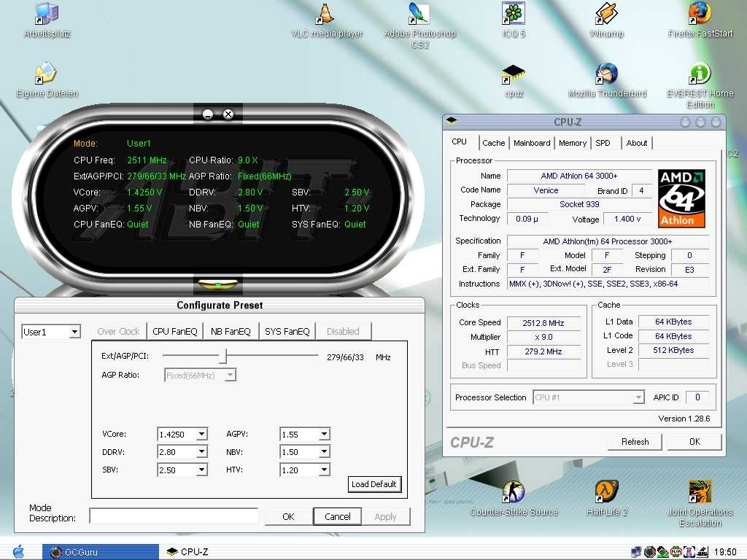
Task: Switch to the Over Clock tab
Action: pyautogui.click(x=118, y=332)
